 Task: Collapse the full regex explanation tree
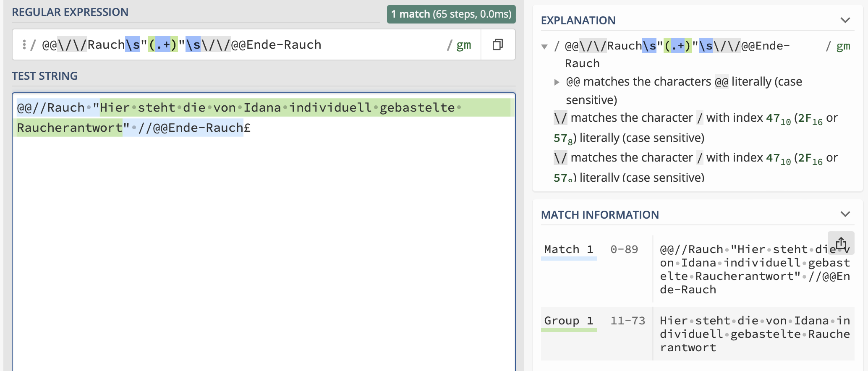click(544, 46)
